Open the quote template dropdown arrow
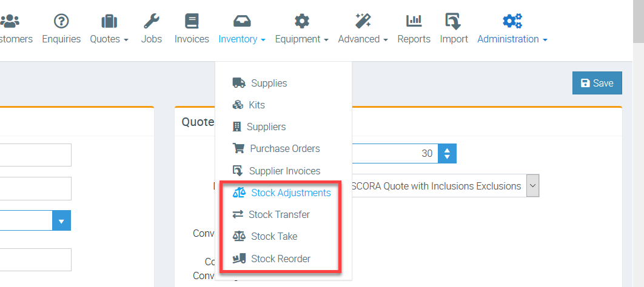644x287 pixels. click(532, 186)
